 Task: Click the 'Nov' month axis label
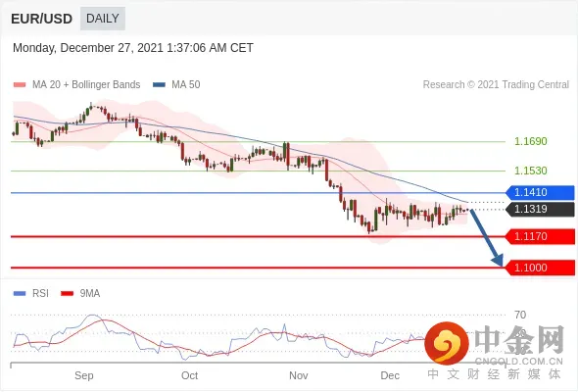(298, 375)
